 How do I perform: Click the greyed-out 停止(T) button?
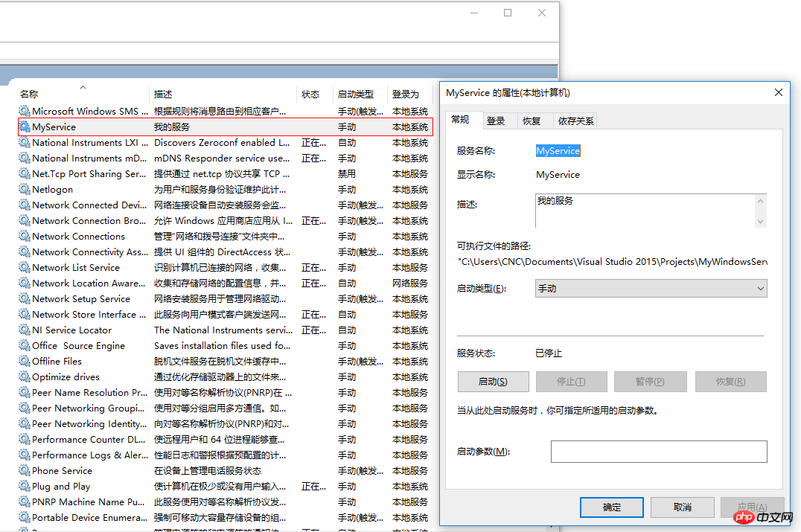(571, 382)
